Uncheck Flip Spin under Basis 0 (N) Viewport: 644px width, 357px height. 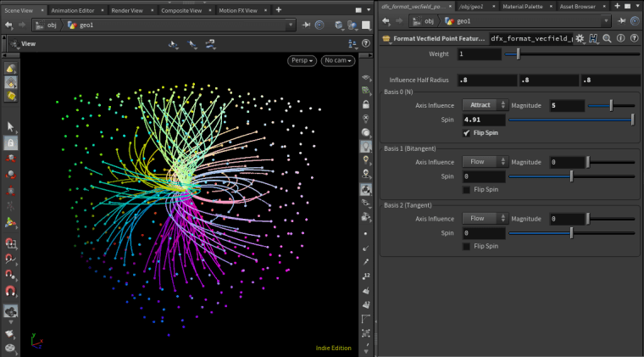(468, 133)
